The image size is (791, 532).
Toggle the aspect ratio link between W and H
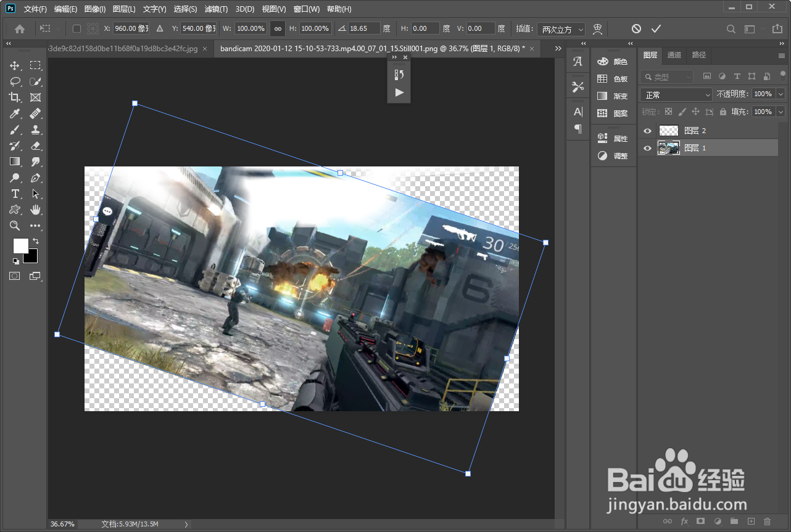pyautogui.click(x=278, y=28)
